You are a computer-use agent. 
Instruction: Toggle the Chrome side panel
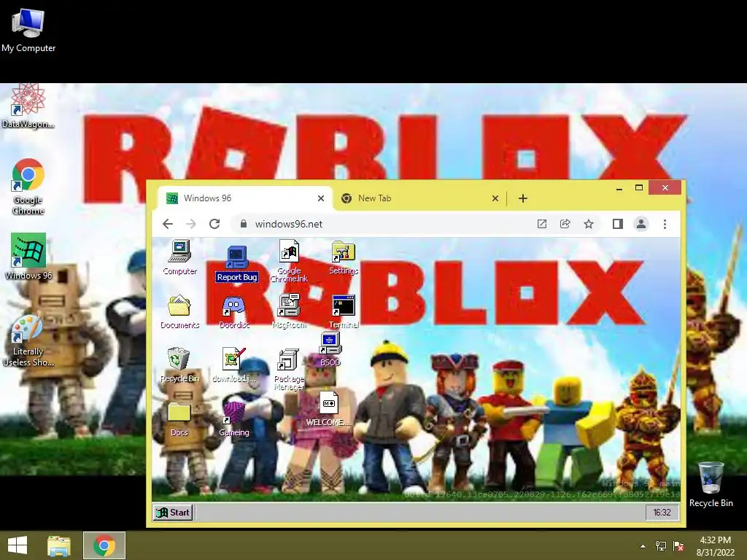[617, 224]
